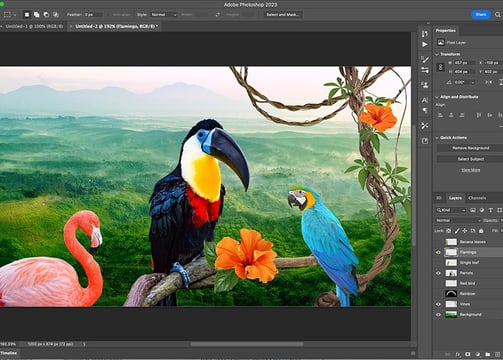This screenshot has width=503, height=360.
Task: Collapse the Align and Distribute section
Action: (x=437, y=97)
